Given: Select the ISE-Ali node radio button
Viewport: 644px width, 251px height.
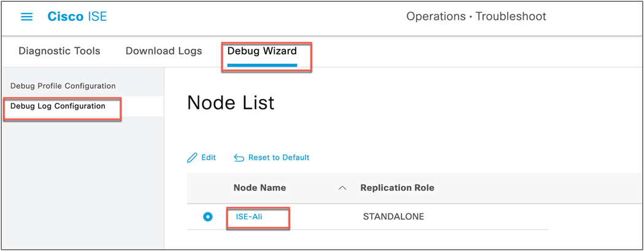Looking at the screenshot, I should (209, 217).
